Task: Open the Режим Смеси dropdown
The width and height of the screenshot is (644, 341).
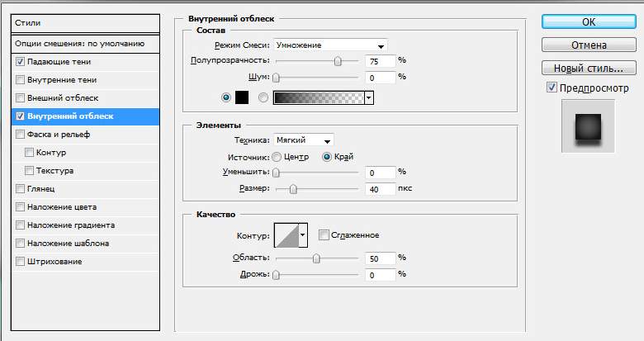Action: pyautogui.click(x=330, y=45)
